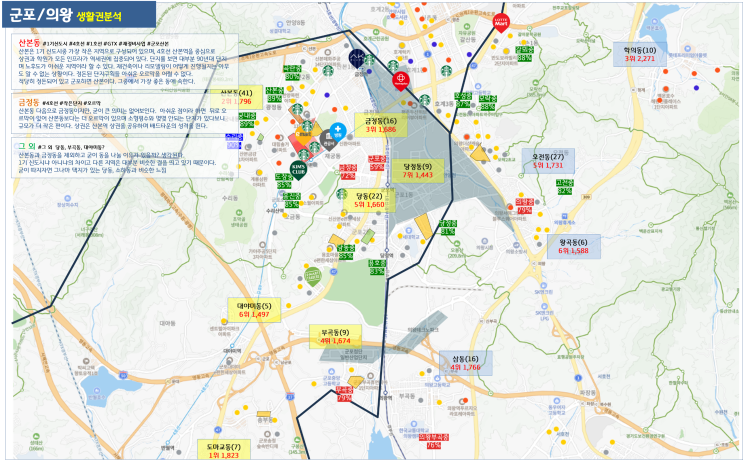Viewport: 743px width, 460px height.
Task: Select the 왕곡동(6) district label
Action: [573, 246]
